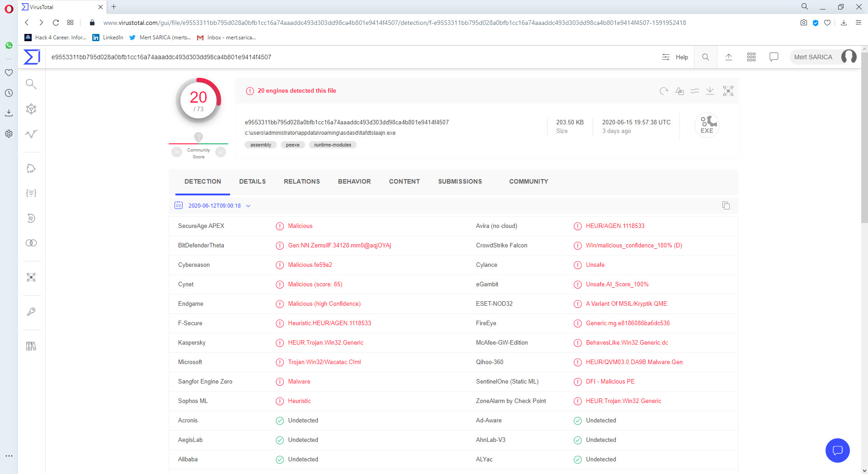Click the Opera snapshot camera icon
868x474 pixels.
tap(803, 23)
